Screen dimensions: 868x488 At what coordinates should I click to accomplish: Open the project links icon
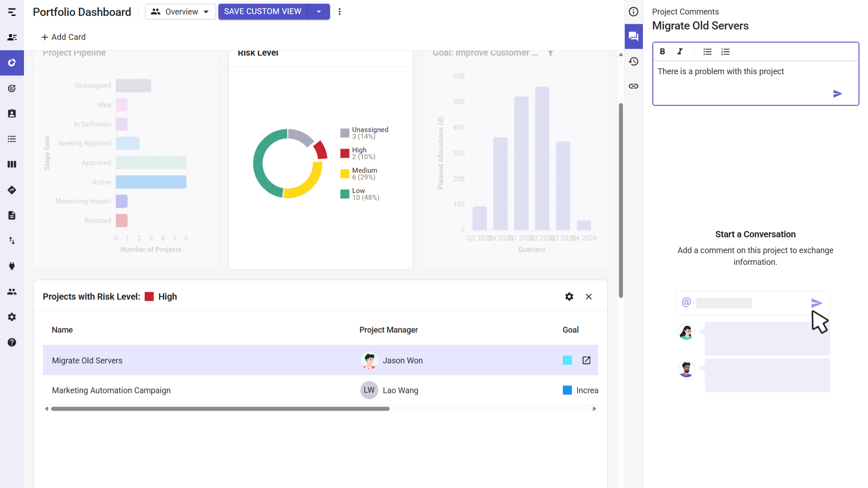634,86
